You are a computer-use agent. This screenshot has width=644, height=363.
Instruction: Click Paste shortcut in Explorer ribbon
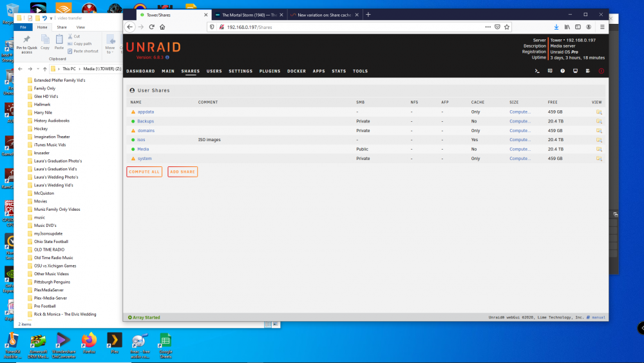click(83, 51)
